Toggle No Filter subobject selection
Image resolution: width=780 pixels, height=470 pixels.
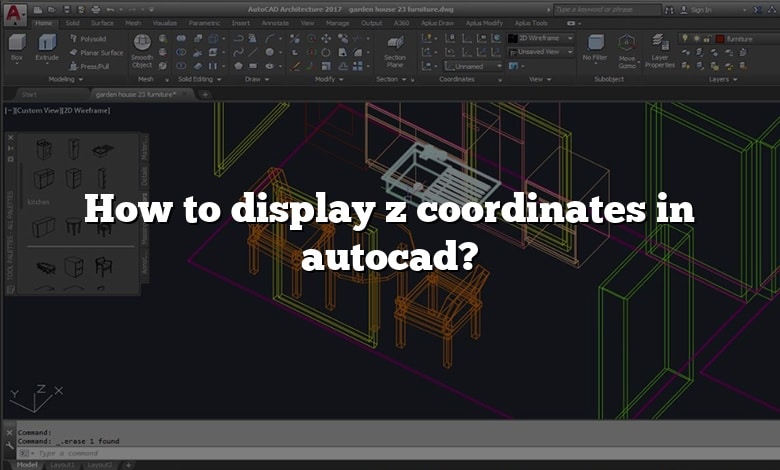click(x=595, y=48)
